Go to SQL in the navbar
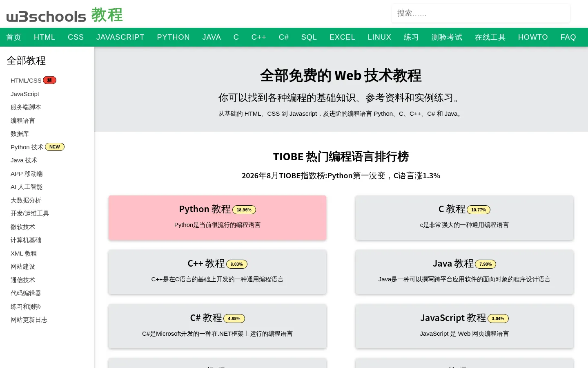This screenshot has height=368, width=588. coord(309,37)
